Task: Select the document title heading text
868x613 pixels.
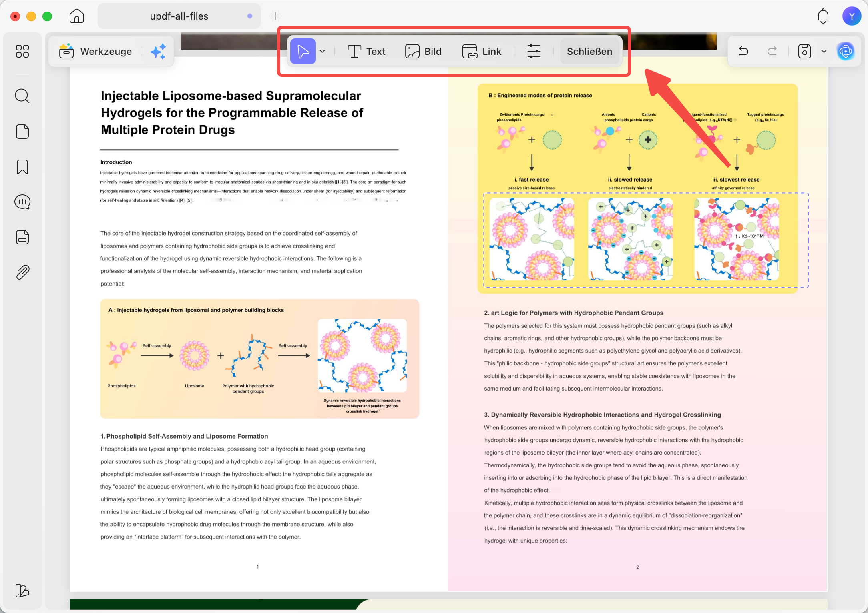Action: (x=232, y=113)
